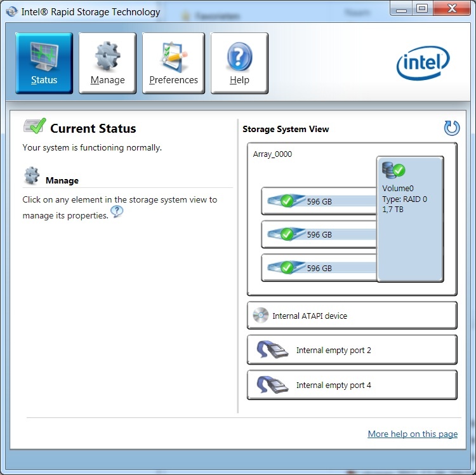Image resolution: width=476 pixels, height=475 pixels.
Task: Click the '1,7 TB' capacity text
Action: [x=393, y=210]
